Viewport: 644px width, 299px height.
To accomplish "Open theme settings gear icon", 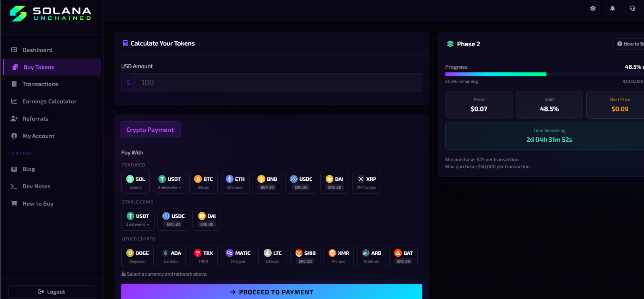I will tap(593, 8).
